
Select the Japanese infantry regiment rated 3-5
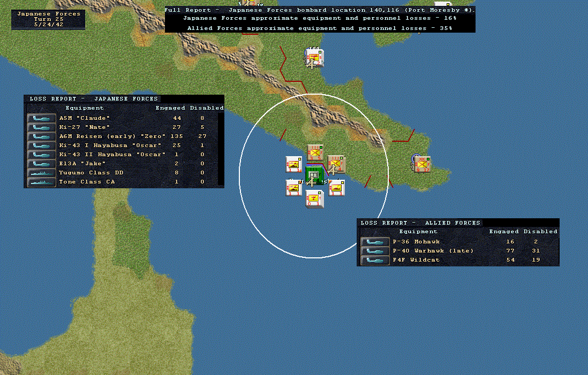point(315,153)
